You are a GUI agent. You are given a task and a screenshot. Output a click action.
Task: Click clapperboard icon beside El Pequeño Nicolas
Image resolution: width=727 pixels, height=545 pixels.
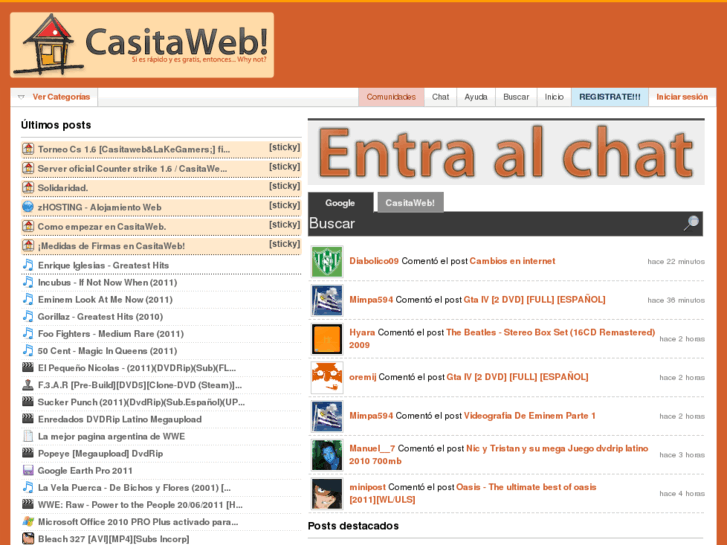tap(28, 368)
